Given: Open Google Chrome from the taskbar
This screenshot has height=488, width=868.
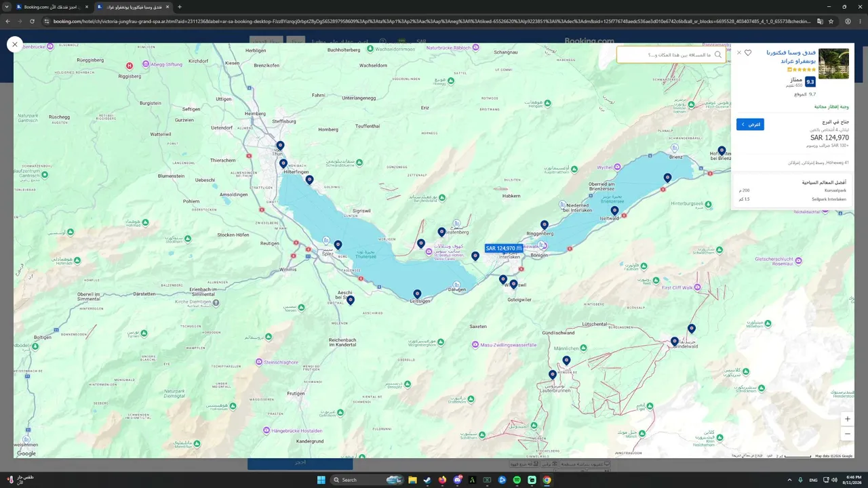Looking at the screenshot, I should (547, 480).
